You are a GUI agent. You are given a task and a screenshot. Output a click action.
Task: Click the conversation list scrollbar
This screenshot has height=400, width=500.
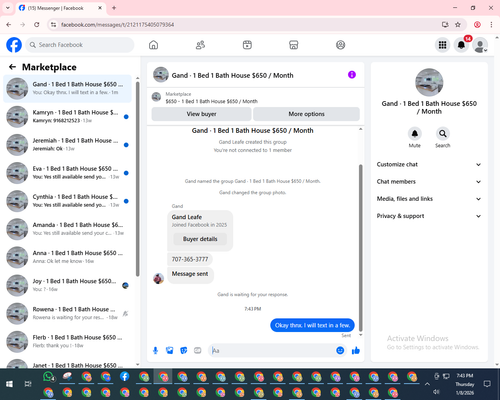138,178
